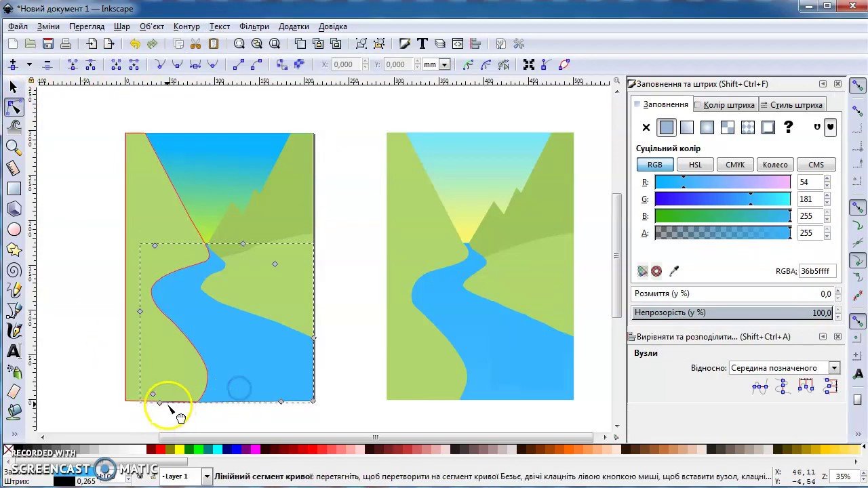Open the Фільтри menu
The height and width of the screenshot is (488, 868).
pyautogui.click(x=254, y=26)
